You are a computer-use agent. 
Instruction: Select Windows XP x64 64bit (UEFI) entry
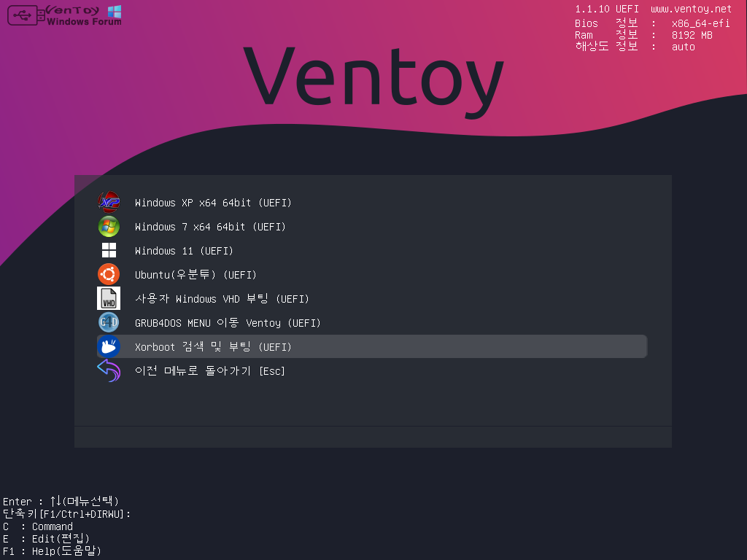[371, 203]
